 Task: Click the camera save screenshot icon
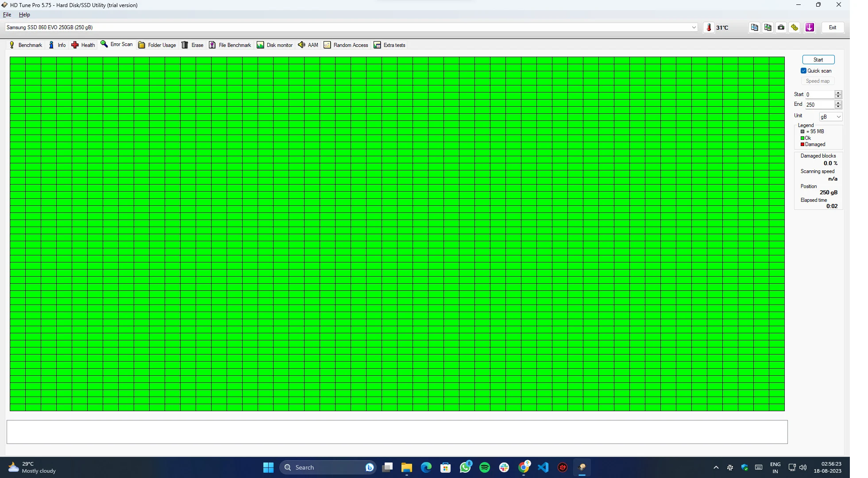pos(781,27)
